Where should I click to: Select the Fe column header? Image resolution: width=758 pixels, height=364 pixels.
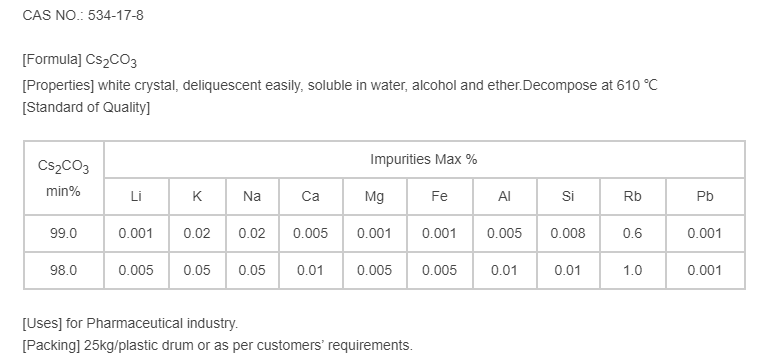pyautogui.click(x=439, y=196)
